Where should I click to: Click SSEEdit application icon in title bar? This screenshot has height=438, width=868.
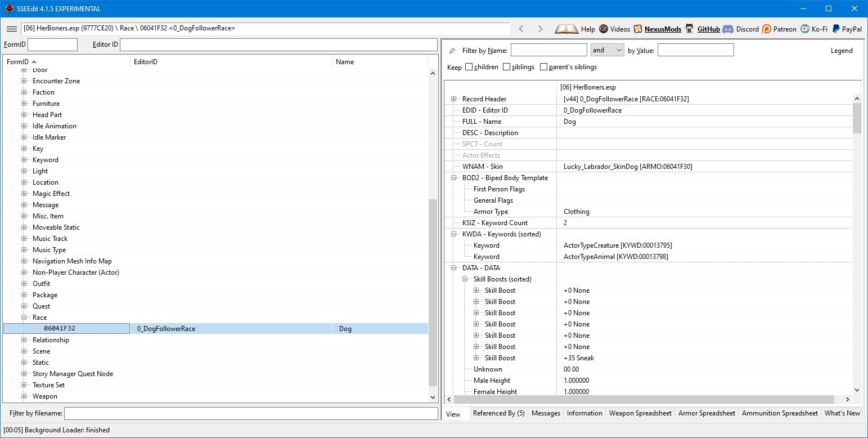point(9,8)
